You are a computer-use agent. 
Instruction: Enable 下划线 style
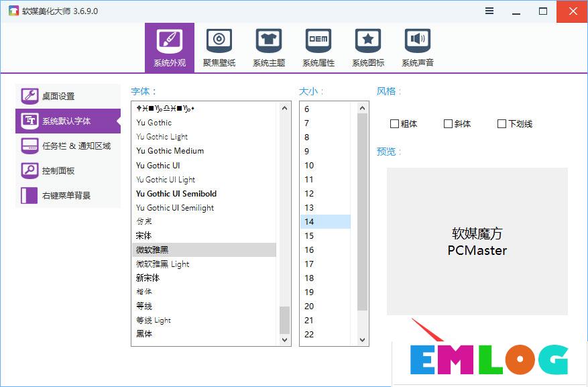tap(502, 123)
